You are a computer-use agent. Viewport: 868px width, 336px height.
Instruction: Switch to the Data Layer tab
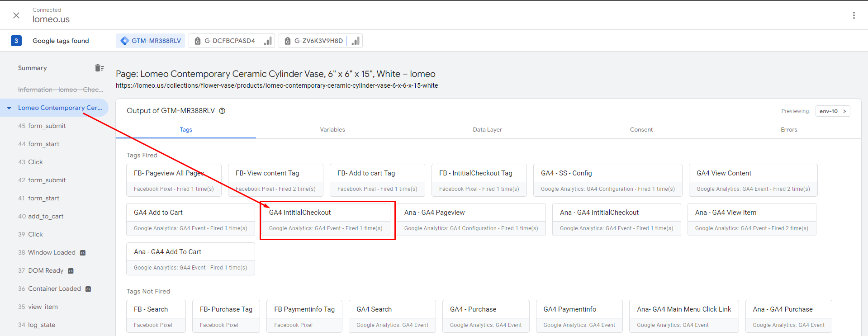[x=487, y=130]
